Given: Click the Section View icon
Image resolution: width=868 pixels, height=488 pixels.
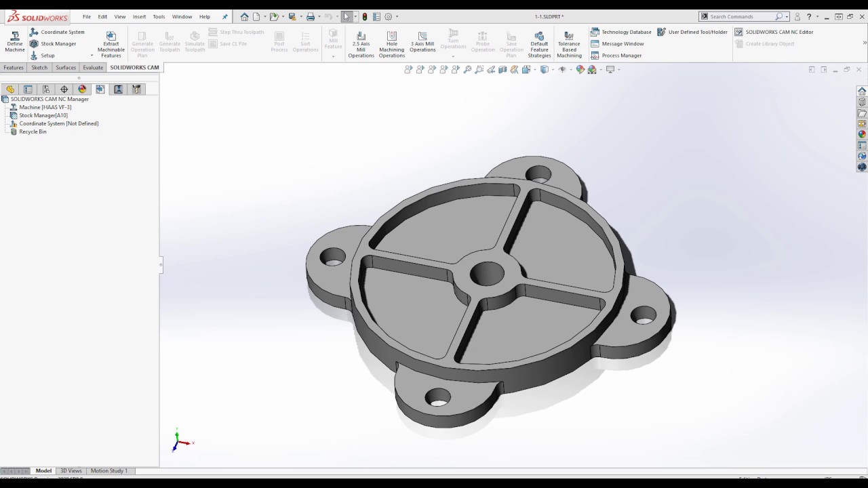Looking at the screenshot, I should (502, 69).
